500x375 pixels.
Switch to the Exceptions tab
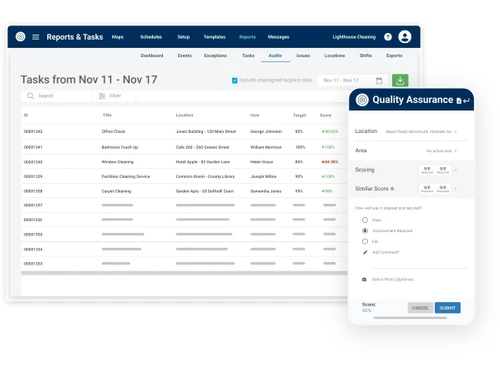click(x=215, y=56)
